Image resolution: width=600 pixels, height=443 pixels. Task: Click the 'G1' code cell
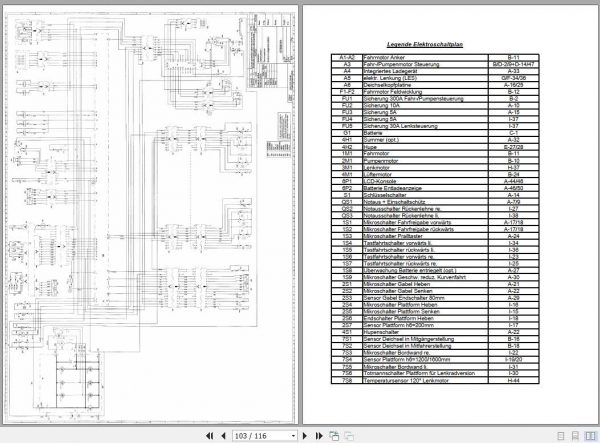click(347, 133)
